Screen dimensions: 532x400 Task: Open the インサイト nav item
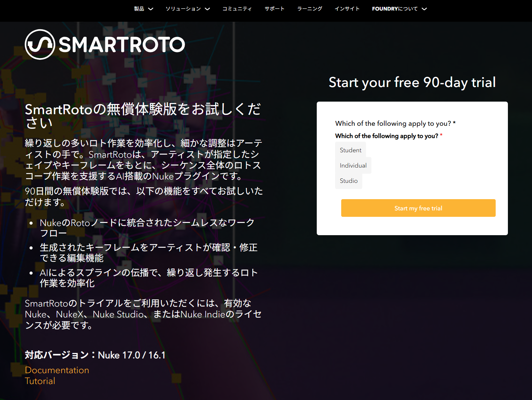pyautogui.click(x=347, y=9)
